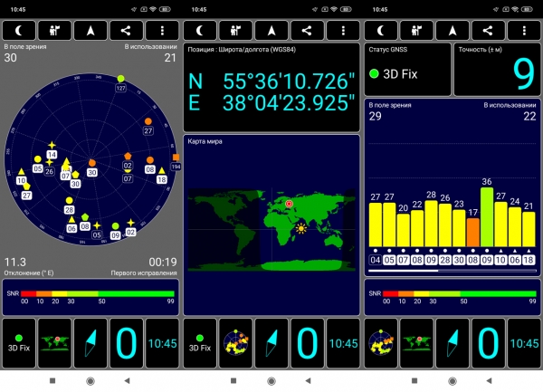
Task: Toggle night mode moon icon in right screen
Action: (x=381, y=31)
